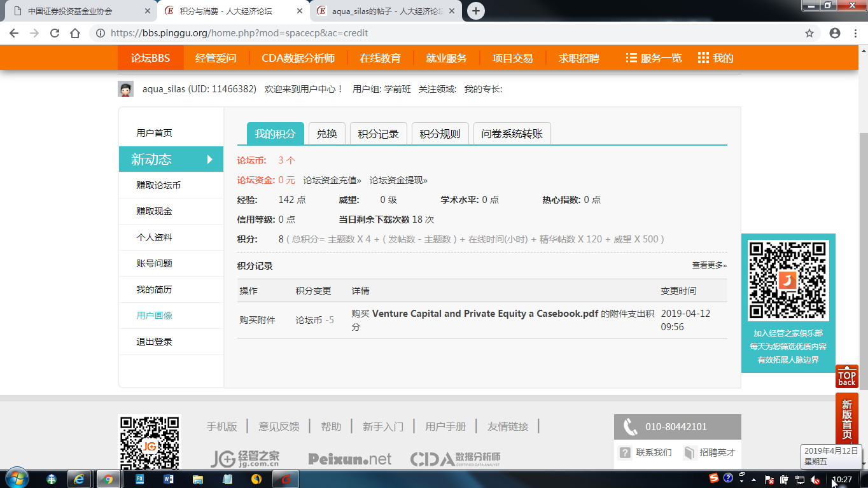Image resolution: width=868 pixels, height=488 pixels.
Task: Jump to top with the TOP back button
Action: click(847, 376)
